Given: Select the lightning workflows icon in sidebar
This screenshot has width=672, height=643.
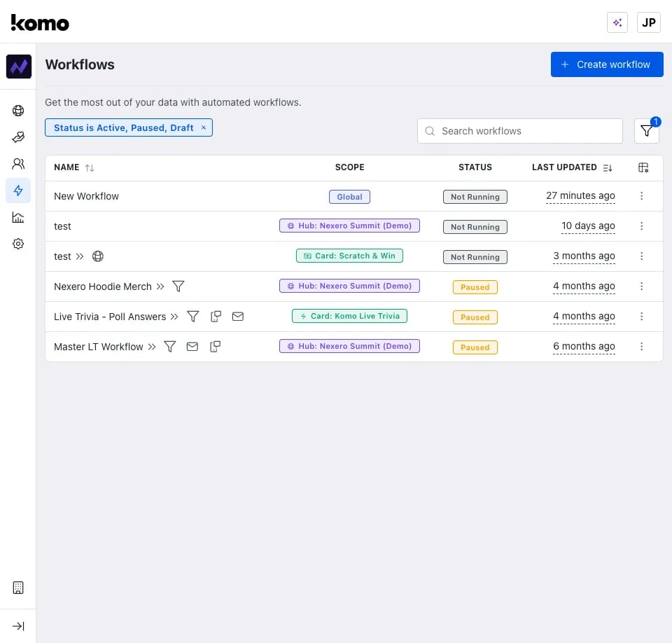Looking at the screenshot, I should point(18,191).
